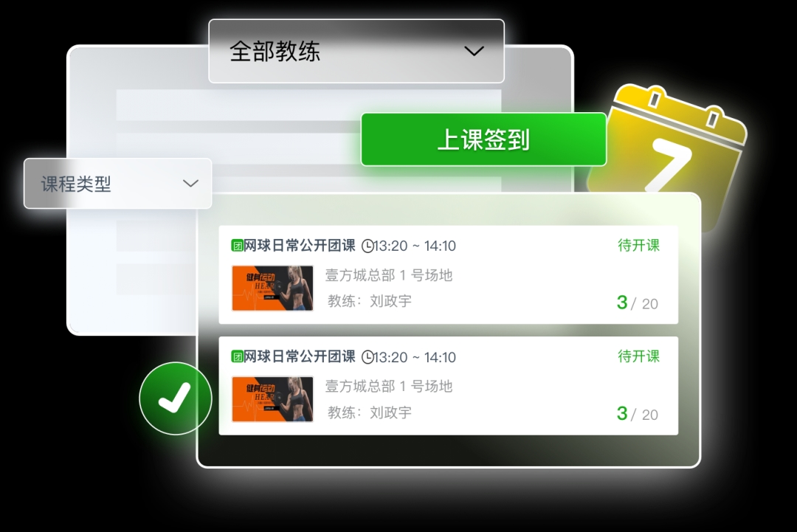Expand the 课程类型 dropdown chevron
The width and height of the screenshot is (797, 532).
[190, 184]
